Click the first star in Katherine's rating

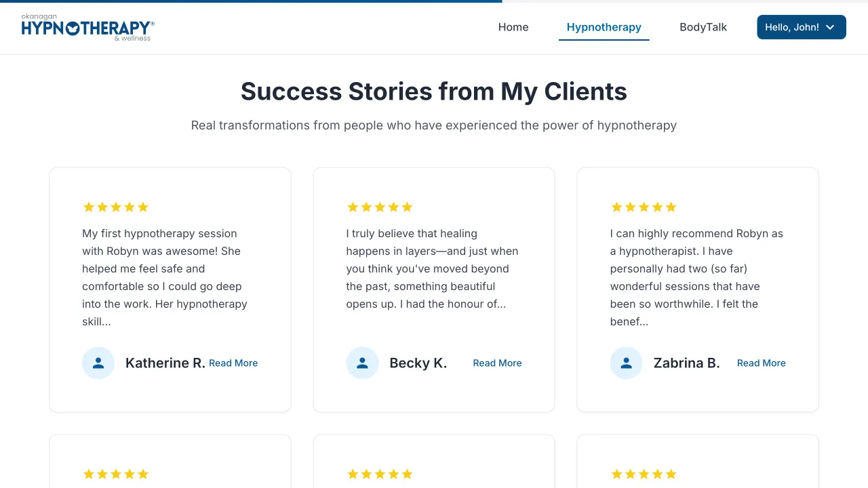[89, 207]
